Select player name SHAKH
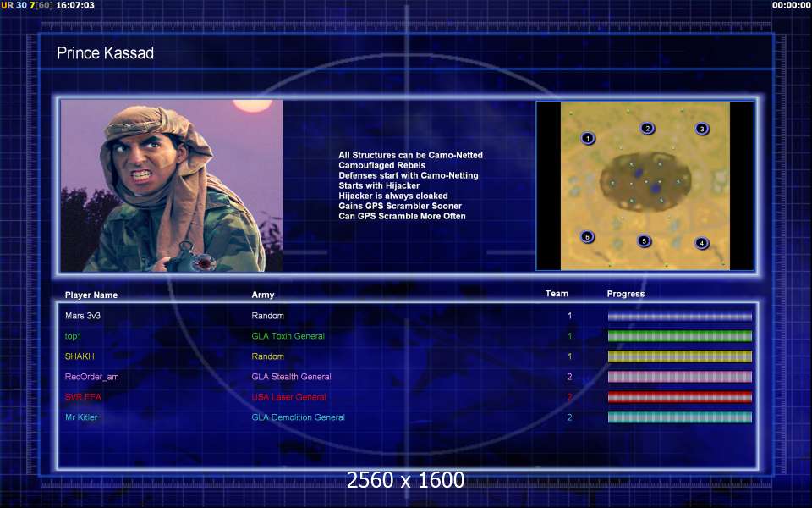This screenshot has width=812, height=508. point(80,356)
